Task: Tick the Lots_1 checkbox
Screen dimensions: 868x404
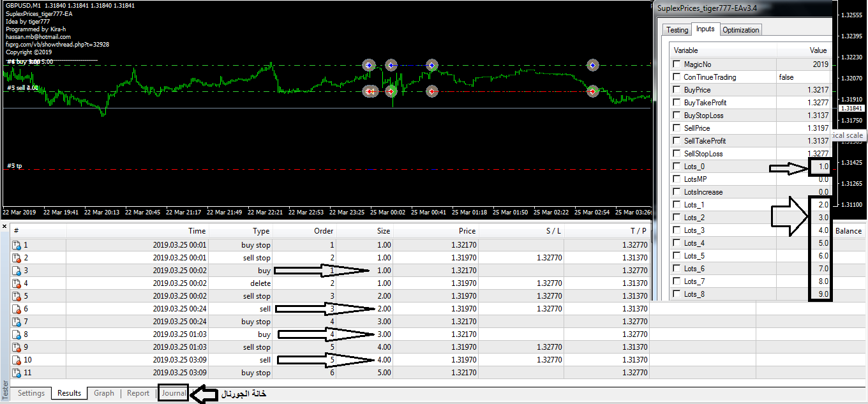Action: [x=677, y=205]
